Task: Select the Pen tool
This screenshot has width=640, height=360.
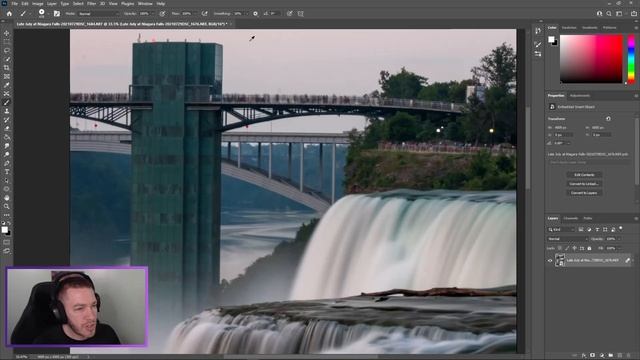Action: tap(7, 163)
